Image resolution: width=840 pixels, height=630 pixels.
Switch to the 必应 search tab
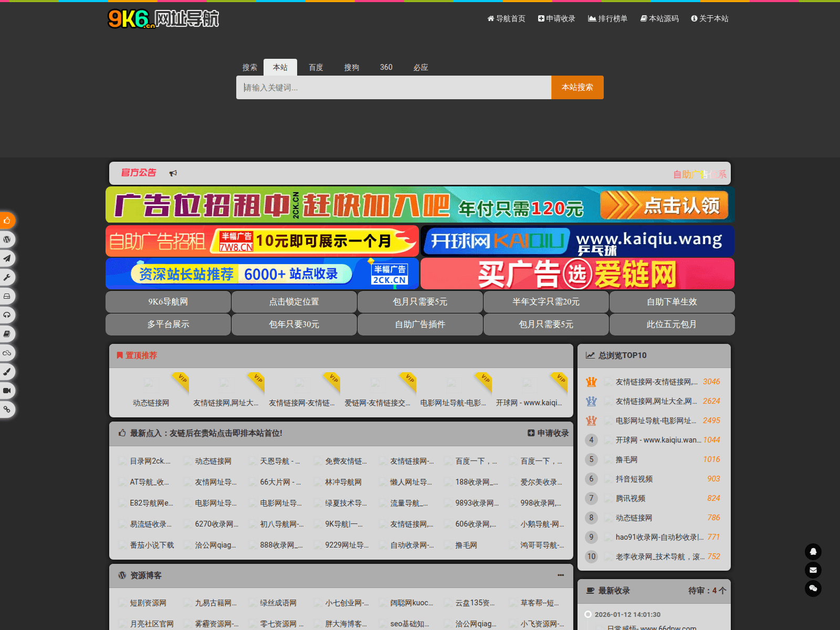tap(421, 67)
